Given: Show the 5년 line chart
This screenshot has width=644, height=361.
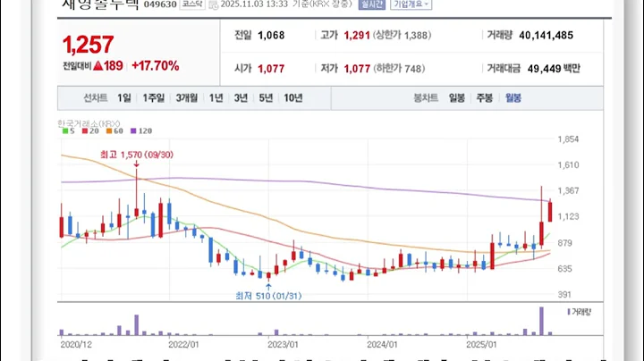Looking at the screenshot, I should click(x=266, y=98).
